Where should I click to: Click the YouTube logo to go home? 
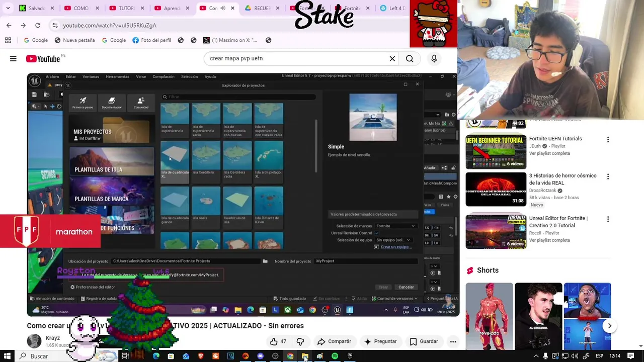(x=43, y=59)
